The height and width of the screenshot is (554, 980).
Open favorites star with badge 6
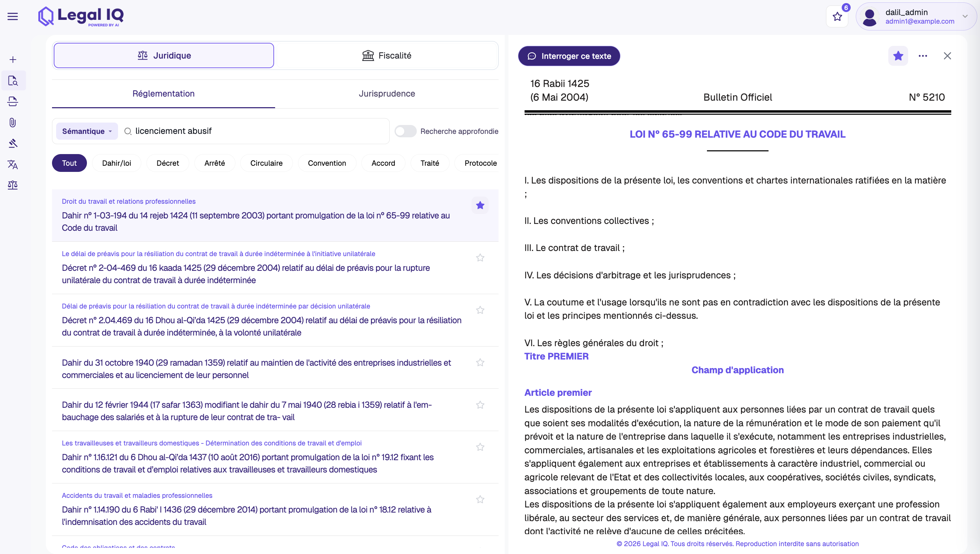point(837,16)
